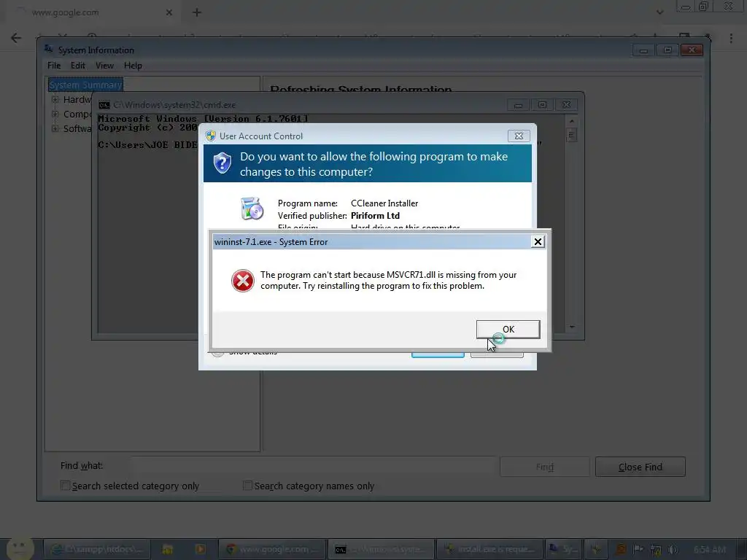The width and height of the screenshot is (747, 560).
Task: Click the Close Find button
Action: [640, 467]
